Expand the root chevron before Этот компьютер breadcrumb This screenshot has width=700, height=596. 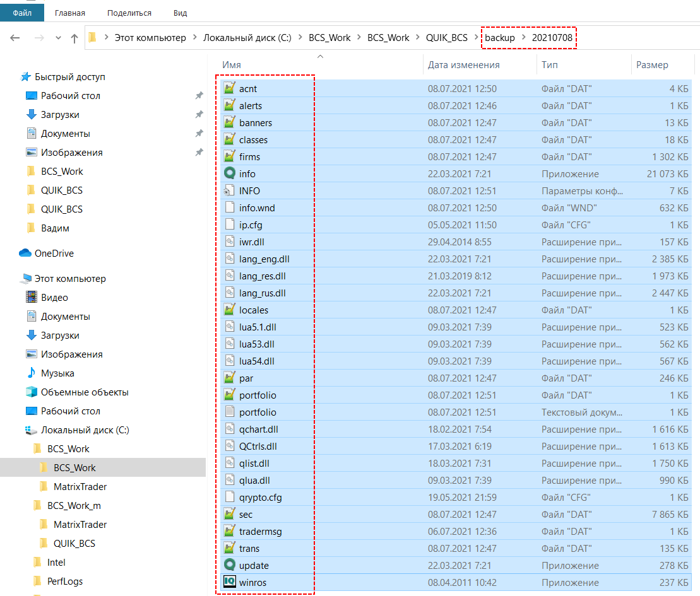tap(106, 37)
